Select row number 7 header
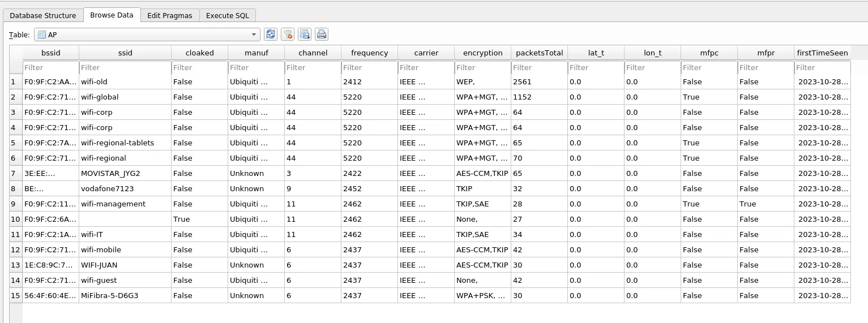The width and height of the screenshot is (868, 323). click(16, 173)
